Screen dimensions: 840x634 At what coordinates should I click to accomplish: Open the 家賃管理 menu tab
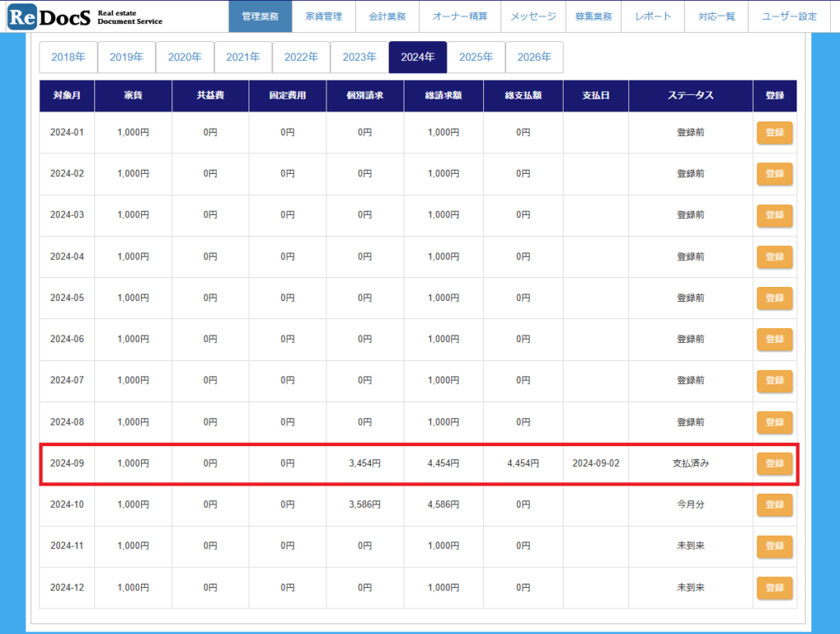pyautogui.click(x=323, y=16)
